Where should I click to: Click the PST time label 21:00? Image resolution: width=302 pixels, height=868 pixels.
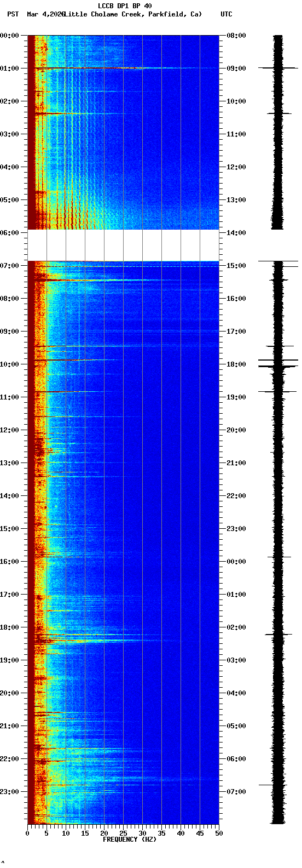[9, 726]
